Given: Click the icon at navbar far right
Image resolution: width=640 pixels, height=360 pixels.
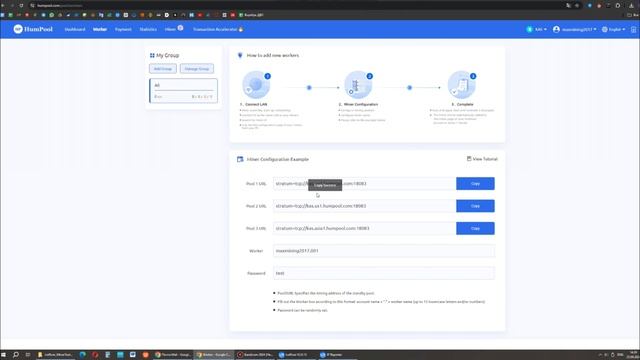Looking at the screenshot, I should (x=633, y=29).
